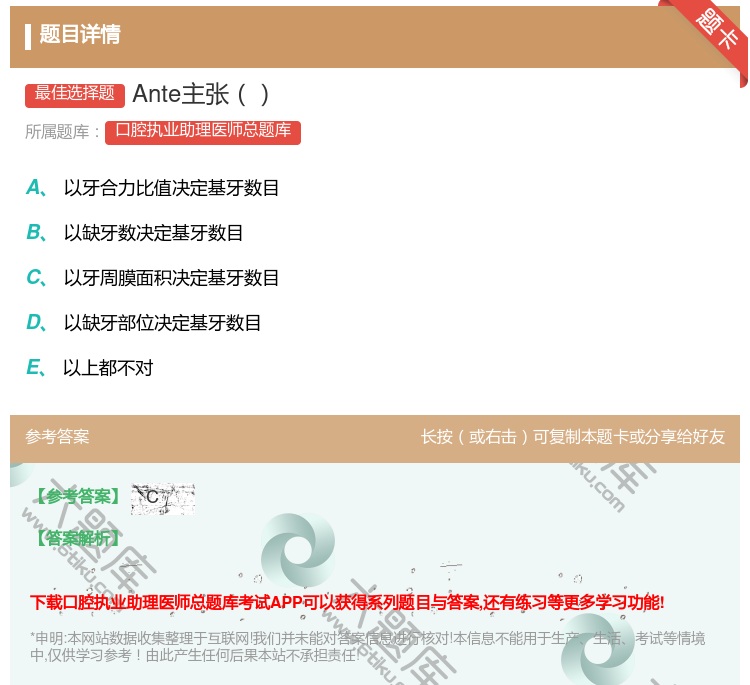Select option E 以上都不对
Viewport: 750px width, 685px height.
(89, 367)
